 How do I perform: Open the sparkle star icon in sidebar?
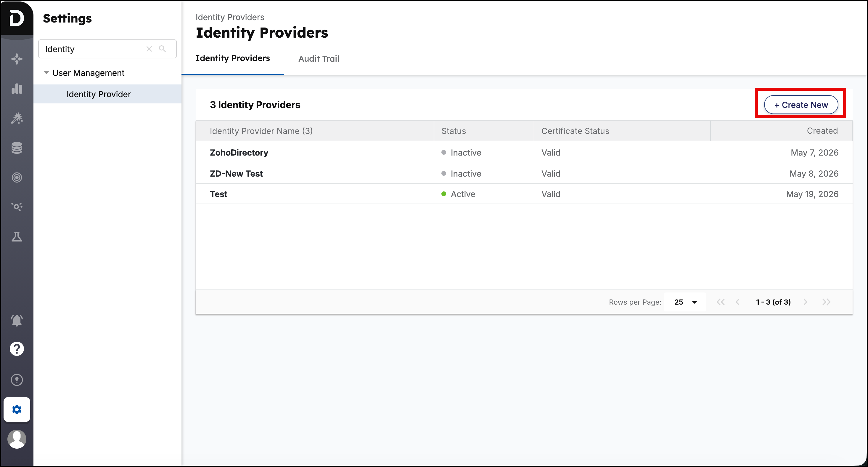click(17, 59)
